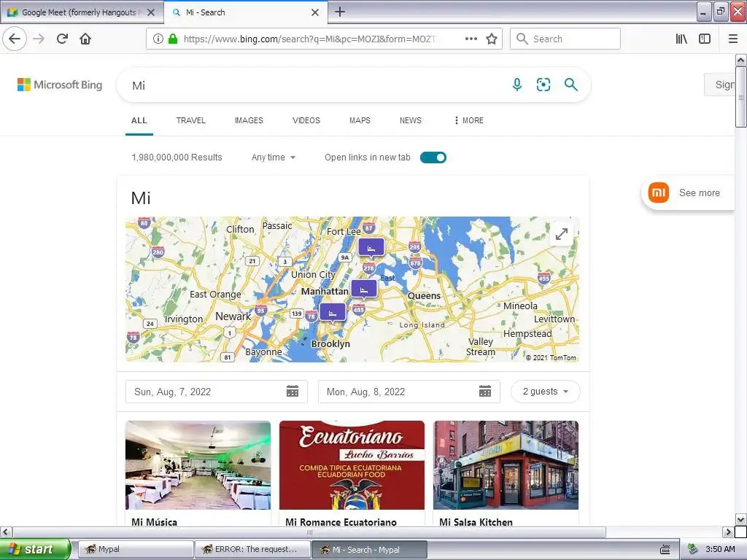Click the Mi Salsa Kitchen photo
The height and width of the screenshot is (560, 747).
pyautogui.click(x=506, y=465)
